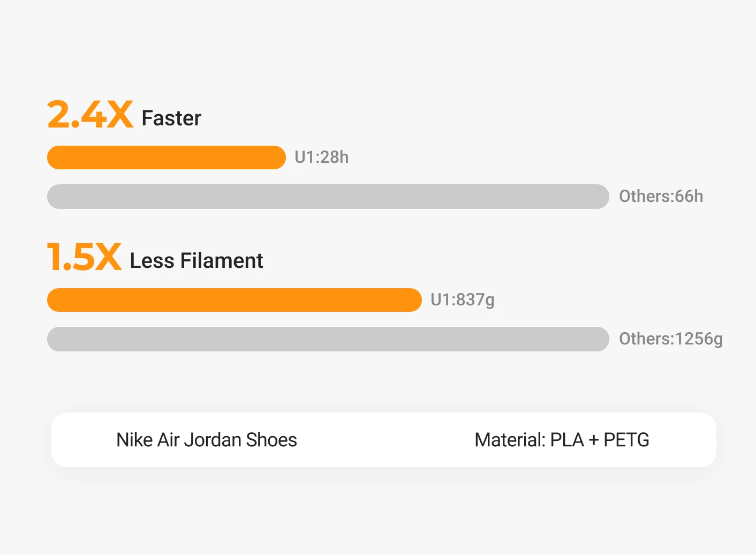Click the Nike Air Jordan Shoes text
The width and height of the screenshot is (756, 555).
pyautogui.click(x=206, y=440)
